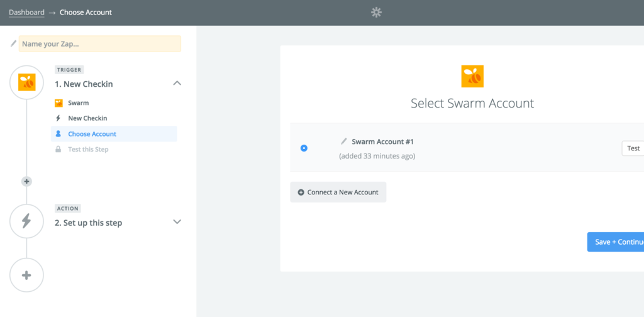This screenshot has width=644, height=317.
Task: Add a new step at the bottom
Action: pyautogui.click(x=26, y=275)
